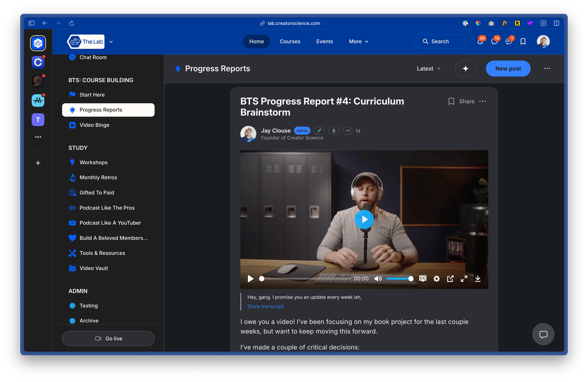Open the floating chat widget button
The image size is (588, 382).
tap(543, 334)
